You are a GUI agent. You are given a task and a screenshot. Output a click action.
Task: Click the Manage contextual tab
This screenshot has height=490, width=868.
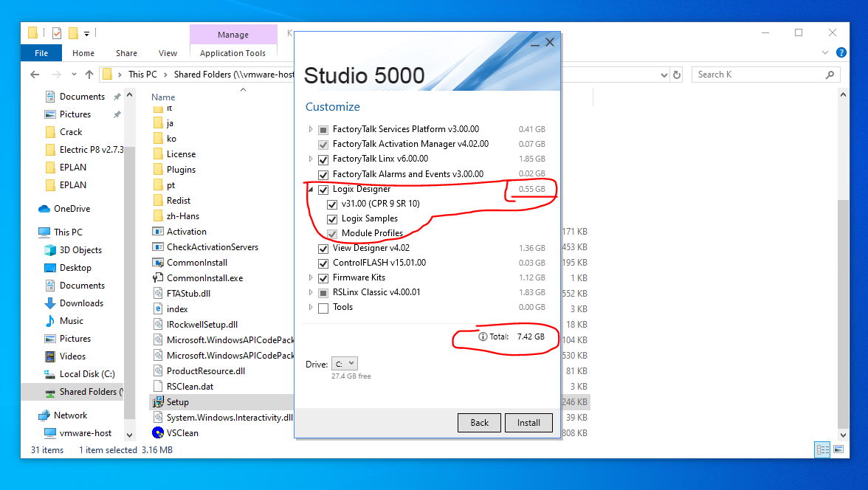233,35
